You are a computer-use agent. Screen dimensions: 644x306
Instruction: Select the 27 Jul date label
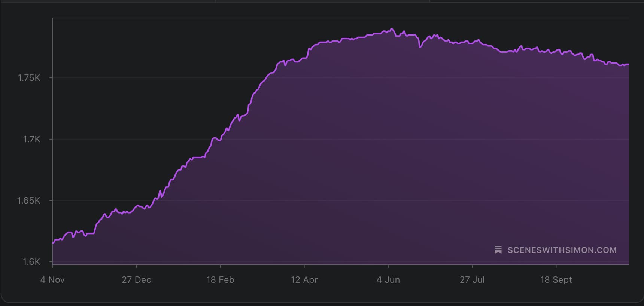472,280
